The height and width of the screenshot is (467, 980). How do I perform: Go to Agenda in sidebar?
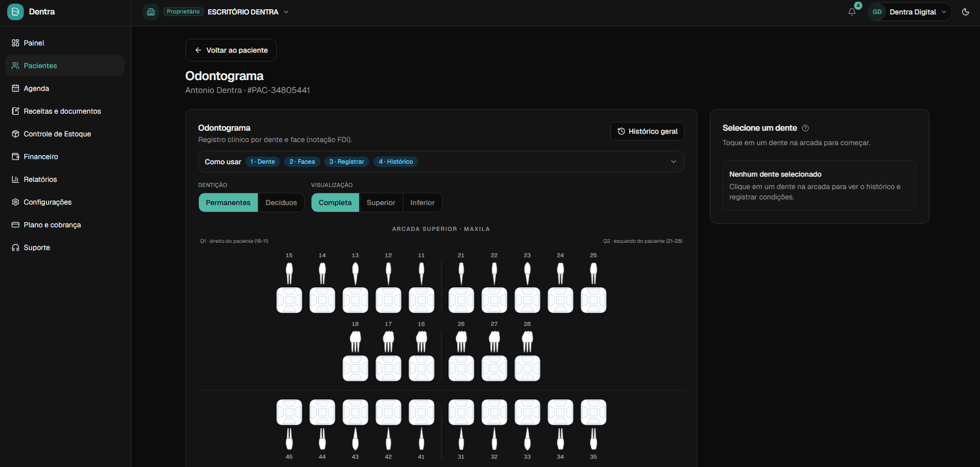65,88
